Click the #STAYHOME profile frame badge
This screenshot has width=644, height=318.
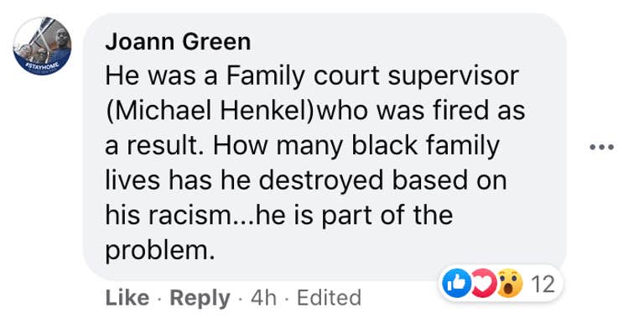click(42, 65)
